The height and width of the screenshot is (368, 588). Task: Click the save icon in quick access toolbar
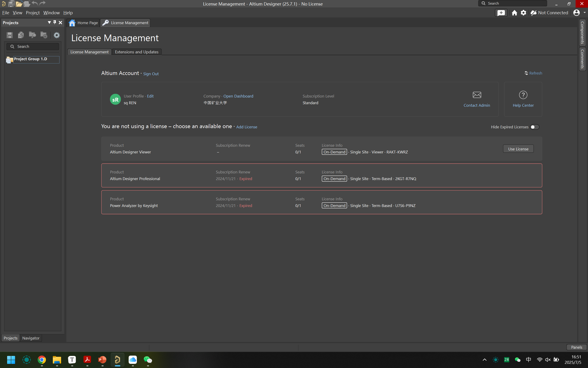(x=11, y=4)
